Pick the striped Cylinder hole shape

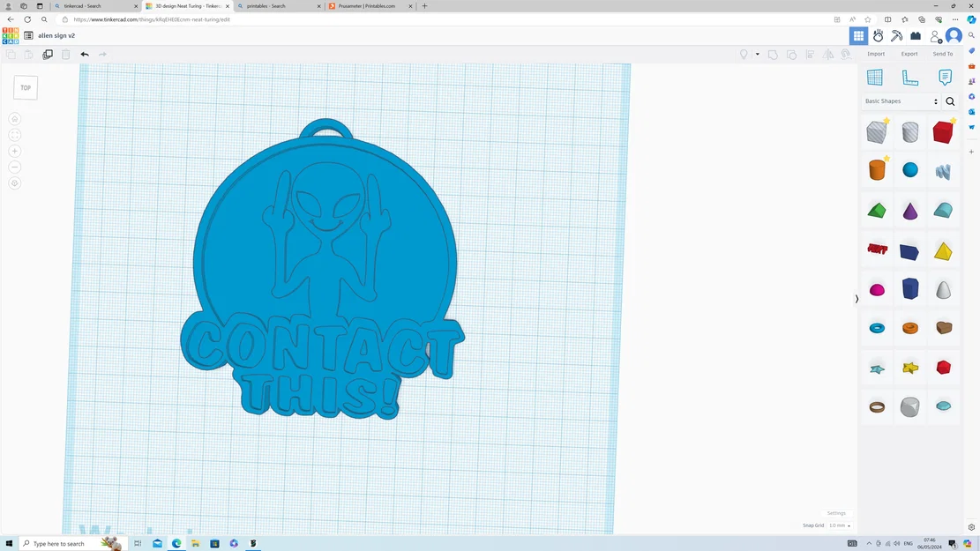pos(910,132)
